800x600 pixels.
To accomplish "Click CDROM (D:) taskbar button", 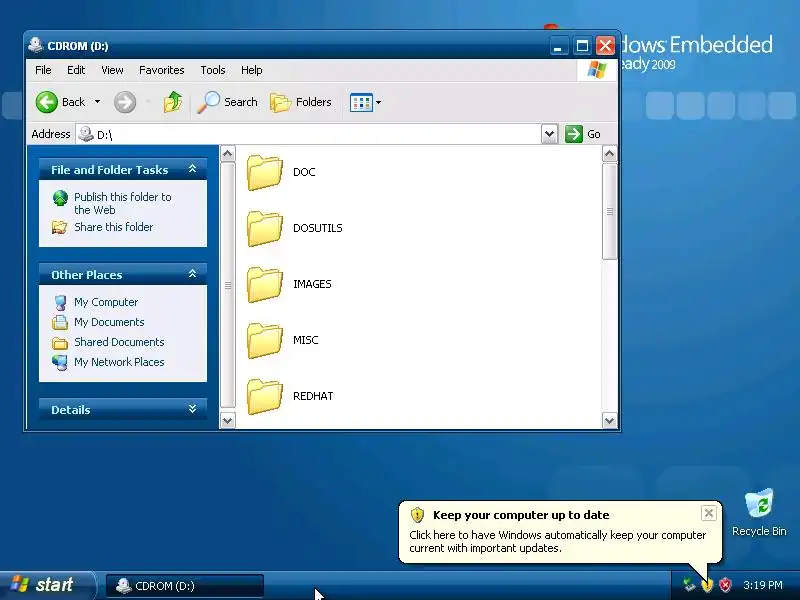I will [185, 586].
